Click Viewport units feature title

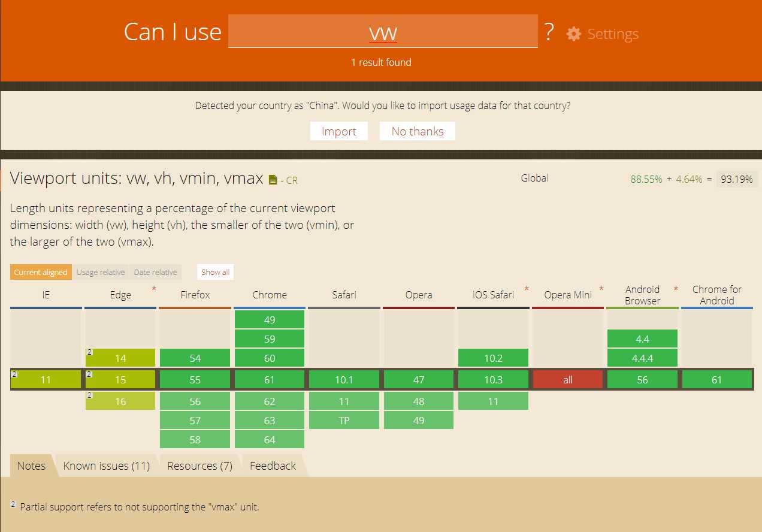point(137,179)
